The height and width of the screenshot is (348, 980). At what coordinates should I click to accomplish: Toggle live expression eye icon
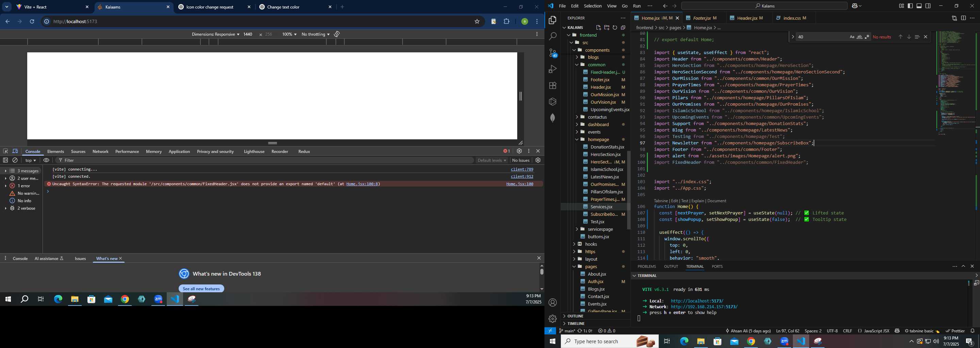[x=46, y=160]
